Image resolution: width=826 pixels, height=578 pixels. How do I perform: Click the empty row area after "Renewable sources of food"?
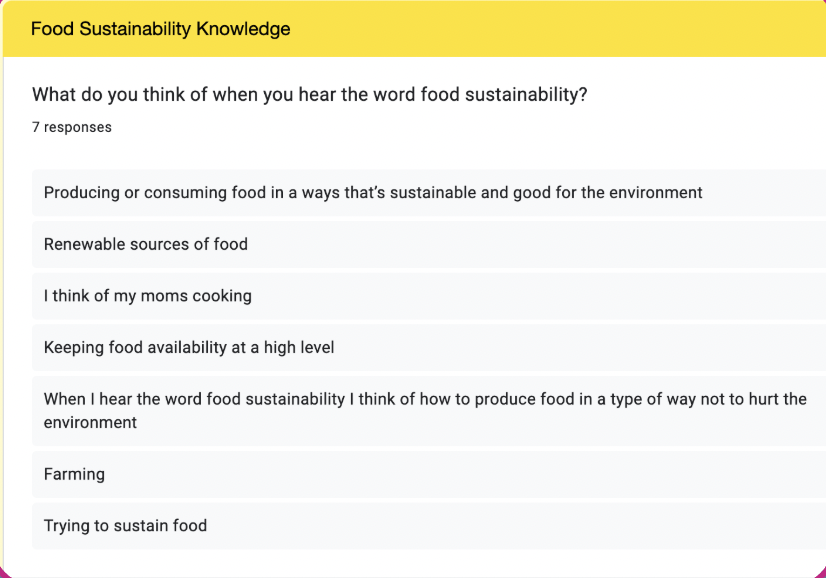(x=537, y=244)
